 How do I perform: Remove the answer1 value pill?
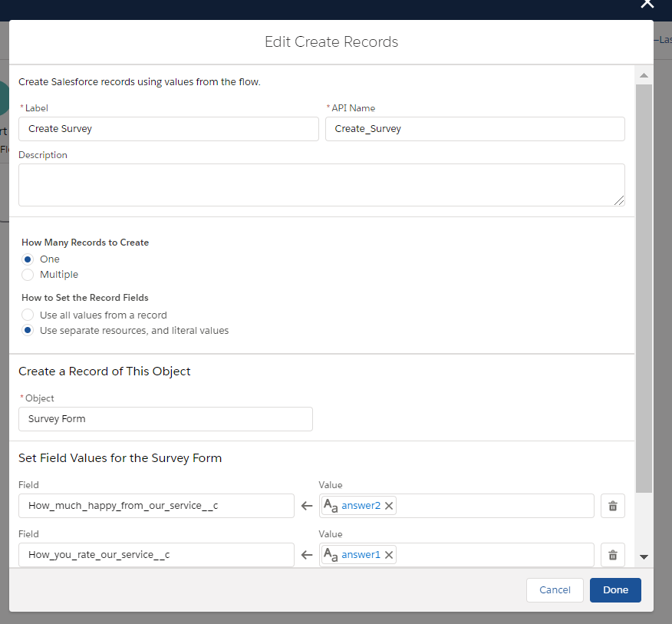click(x=389, y=555)
